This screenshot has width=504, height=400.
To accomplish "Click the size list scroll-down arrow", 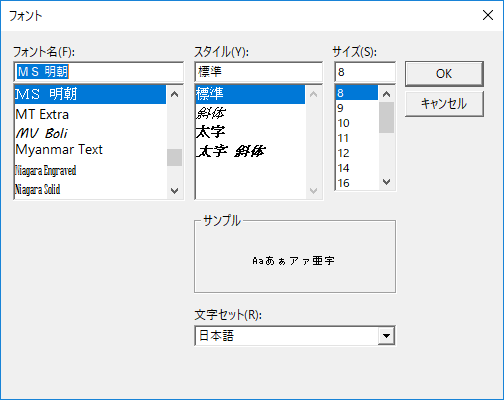I will (386, 182).
